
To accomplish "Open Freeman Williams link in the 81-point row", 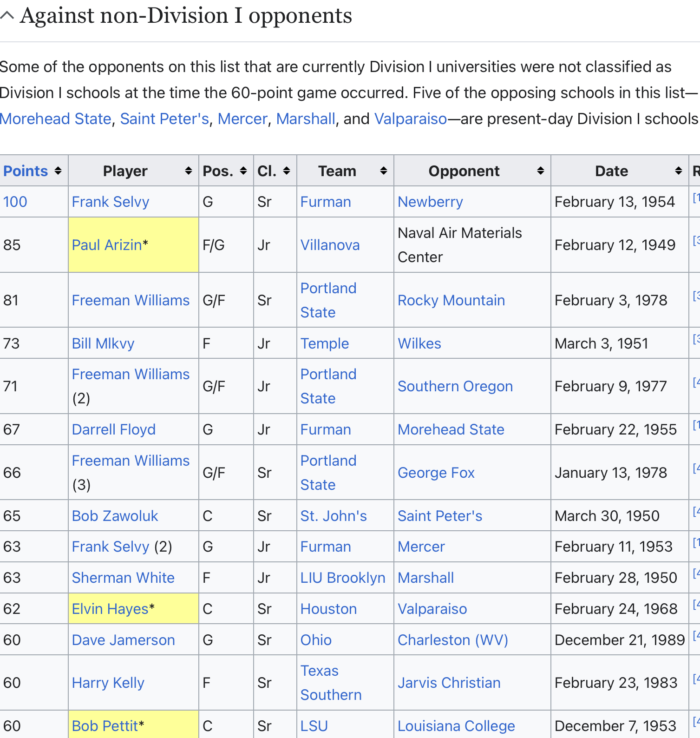I will click(x=131, y=300).
